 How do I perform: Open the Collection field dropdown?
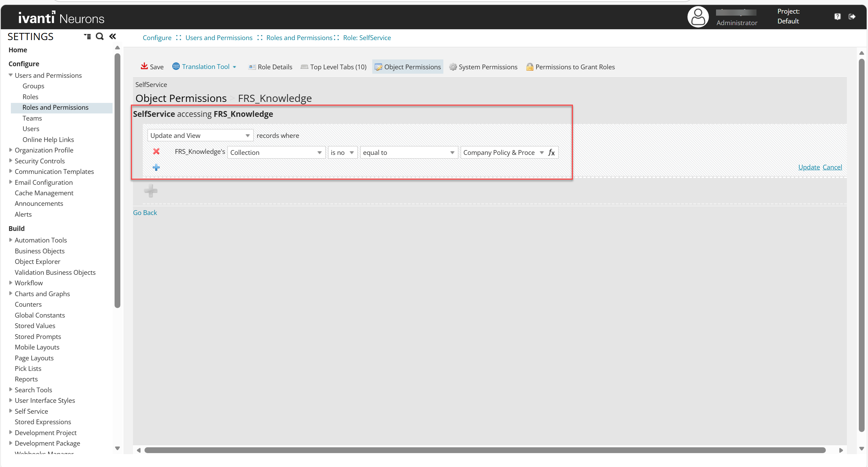tap(276, 152)
